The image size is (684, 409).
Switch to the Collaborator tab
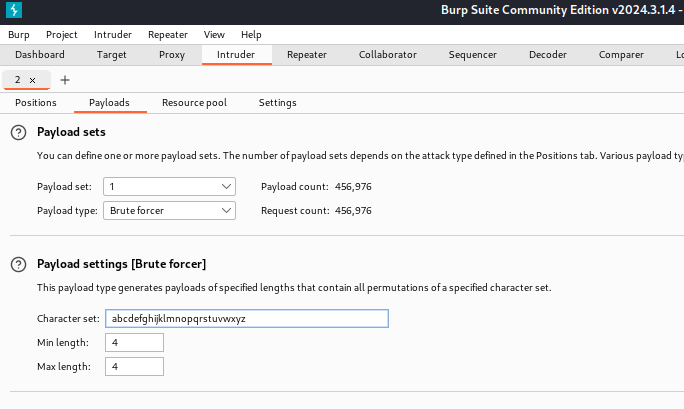click(388, 55)
